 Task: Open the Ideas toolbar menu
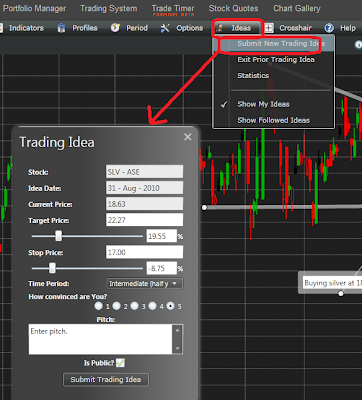(x=241, y=28)
